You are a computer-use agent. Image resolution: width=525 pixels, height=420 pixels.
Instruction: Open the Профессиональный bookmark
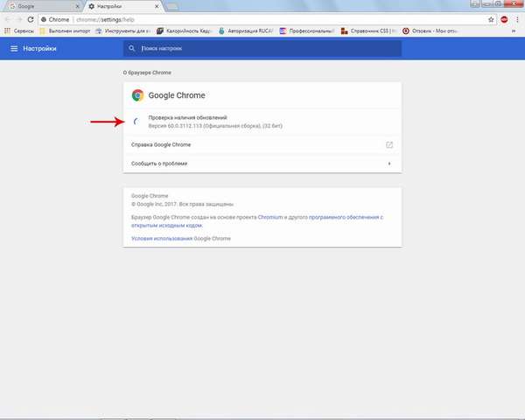(307, 31)
